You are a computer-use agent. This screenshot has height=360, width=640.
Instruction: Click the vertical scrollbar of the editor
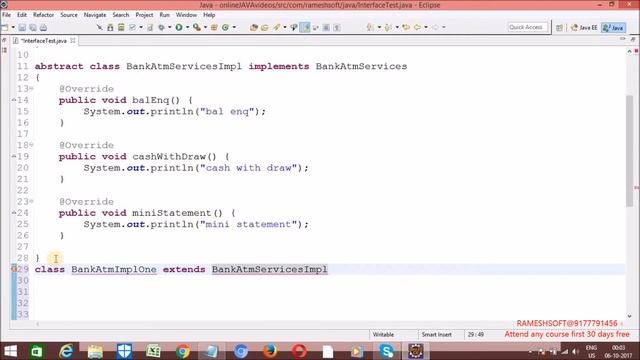629,151
